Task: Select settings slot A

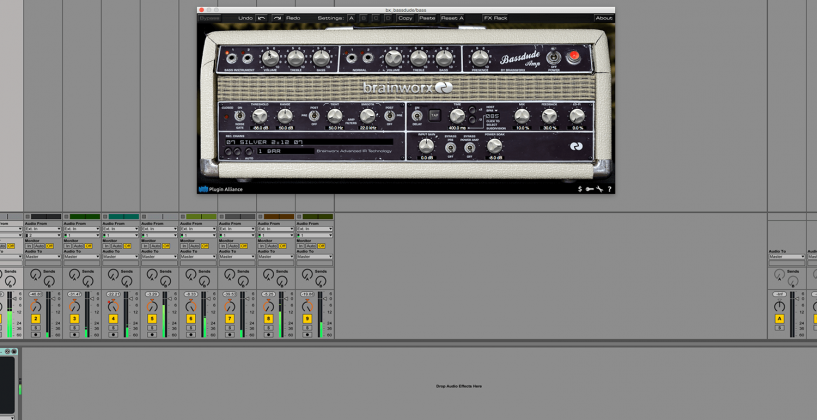Action: point(351,18)
